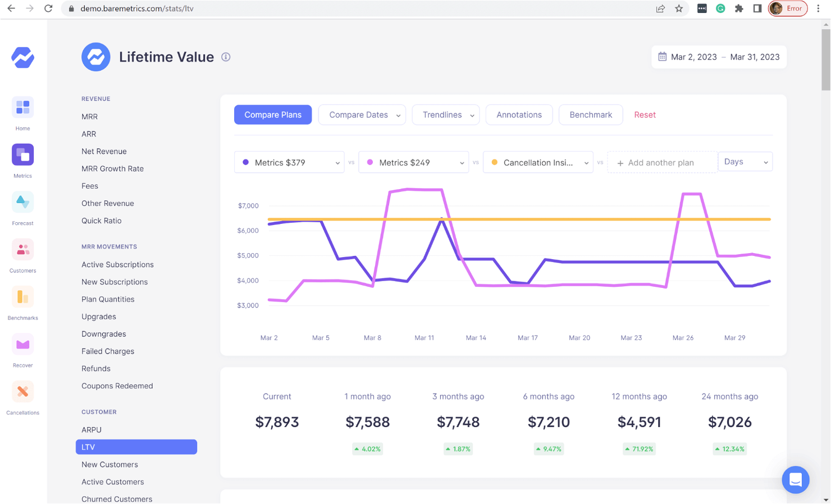Open the Metrics $379 plan selector

click(289, 162)
